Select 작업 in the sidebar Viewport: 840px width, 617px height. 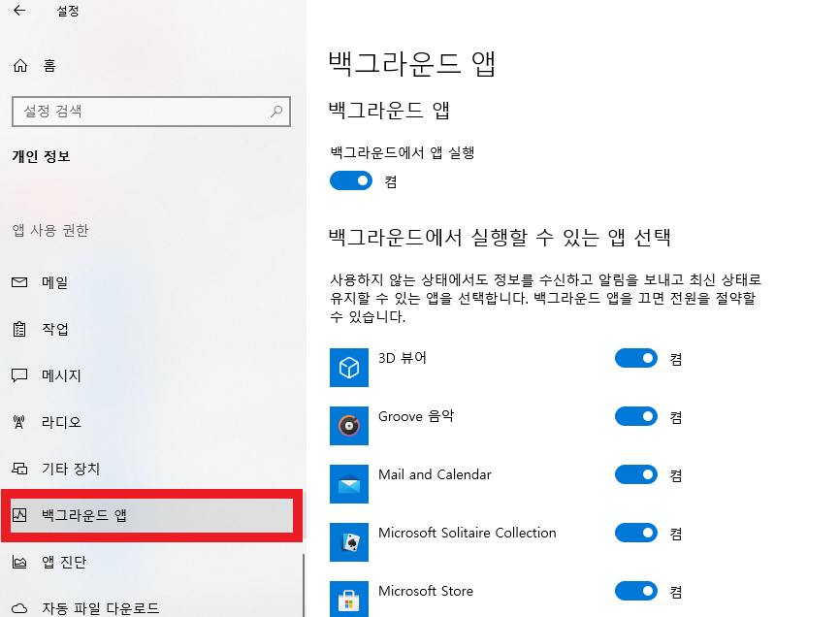(x=151, y=329)
